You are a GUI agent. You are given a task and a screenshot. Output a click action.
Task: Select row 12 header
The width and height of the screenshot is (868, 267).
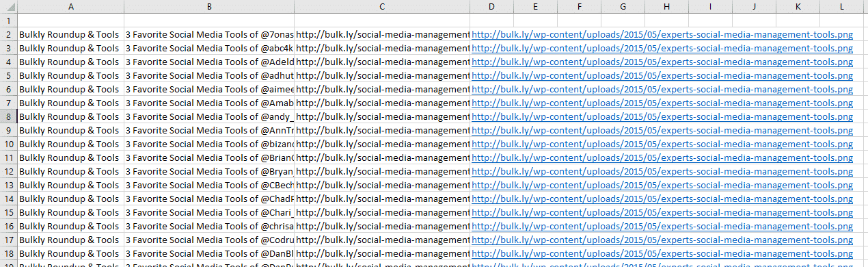click(x=9, y=171)
